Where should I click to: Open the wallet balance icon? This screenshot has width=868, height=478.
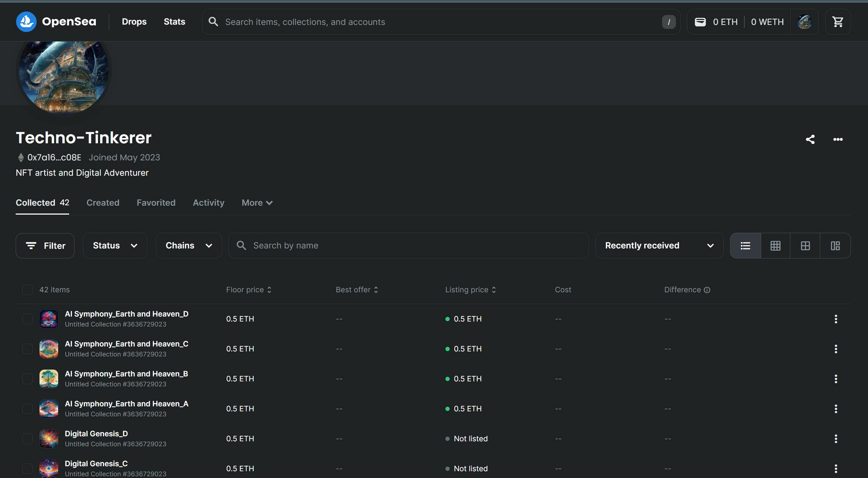[x=700, y=22]
